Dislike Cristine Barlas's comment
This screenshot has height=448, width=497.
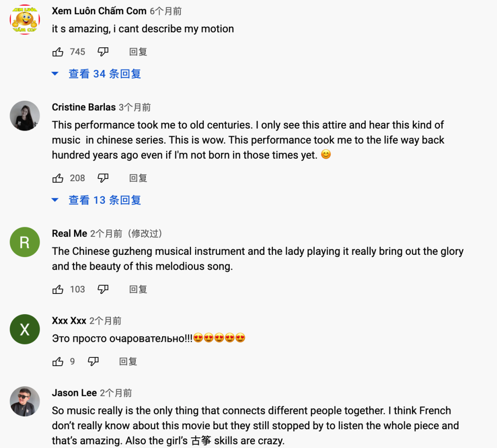(103, 178)
